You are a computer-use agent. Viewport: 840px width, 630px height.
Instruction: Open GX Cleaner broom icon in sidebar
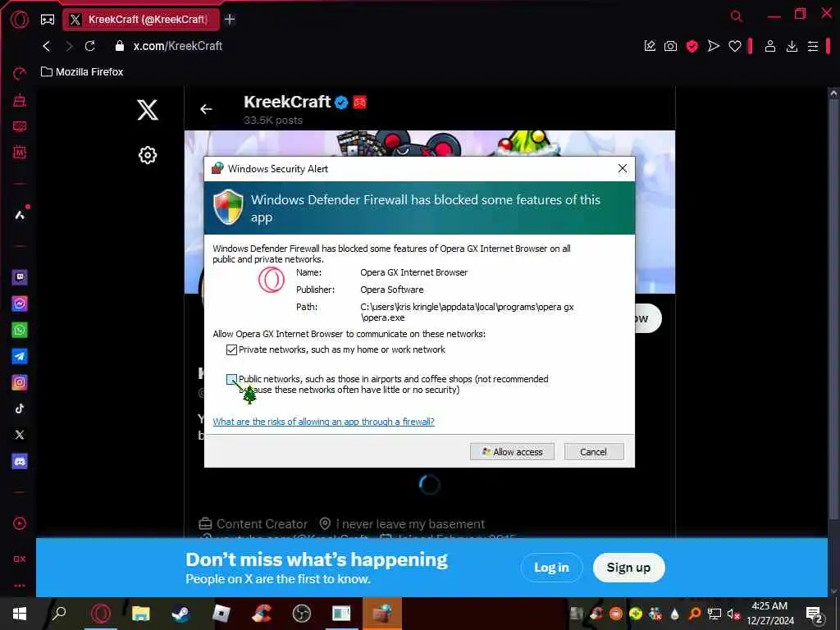pyautogui.click(x=20, y=100)
